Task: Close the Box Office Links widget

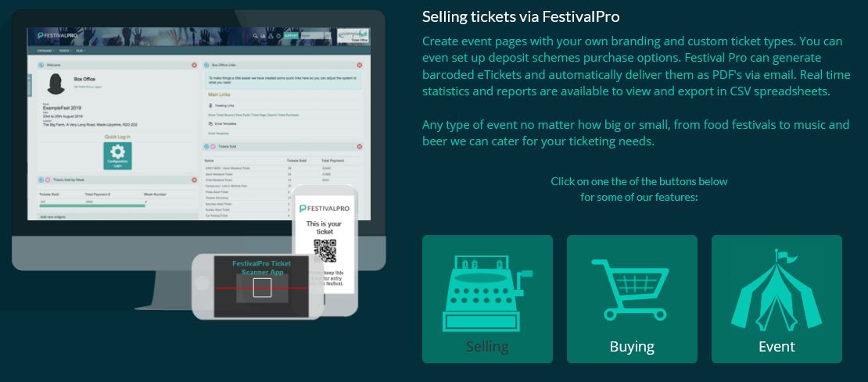Action: 360,65
